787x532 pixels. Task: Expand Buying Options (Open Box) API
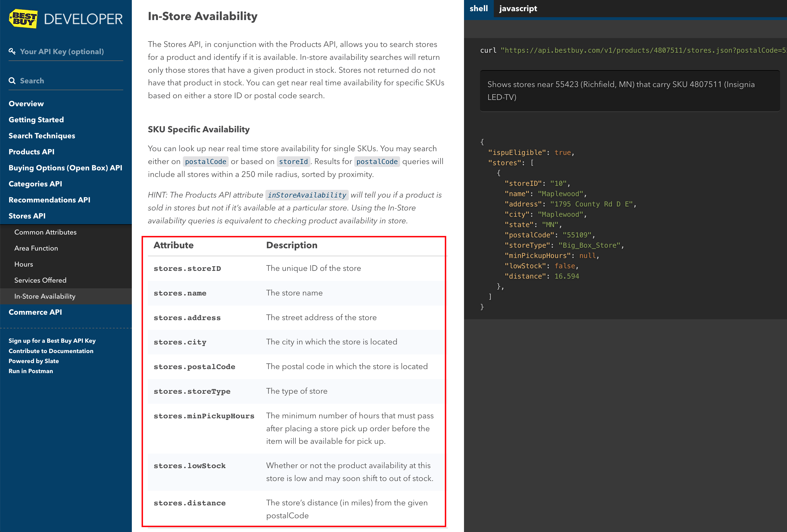click(65, 168)
